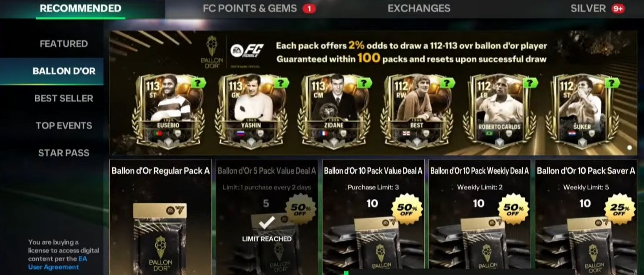The width and height of the screenshot is (644, 275).
Task: Select Ballon d'Or Regular Pack A
Action: coord(161,218)
